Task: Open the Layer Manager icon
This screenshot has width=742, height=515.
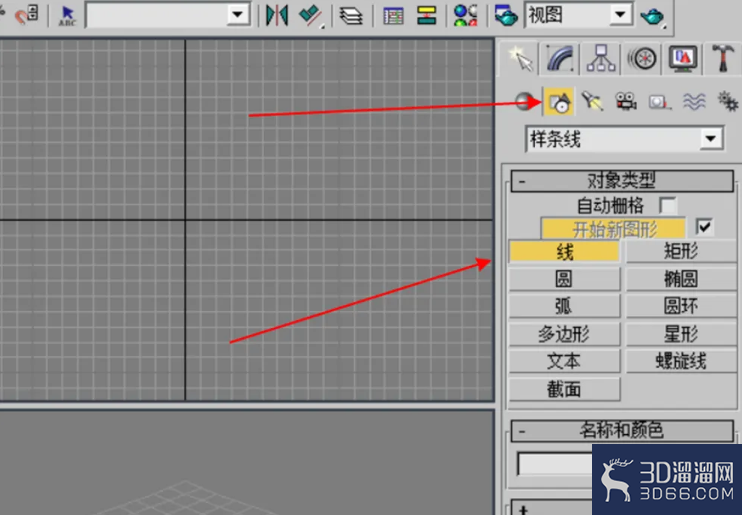Action: [x=351, y=16]
